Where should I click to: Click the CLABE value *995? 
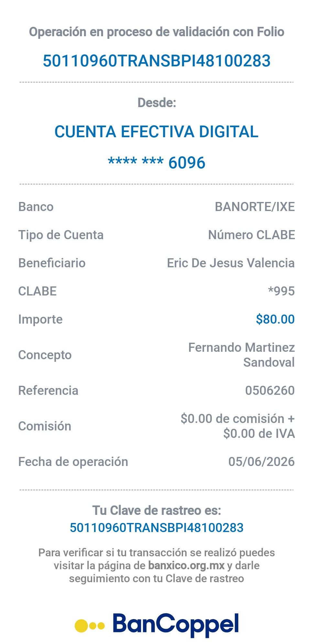281,291
